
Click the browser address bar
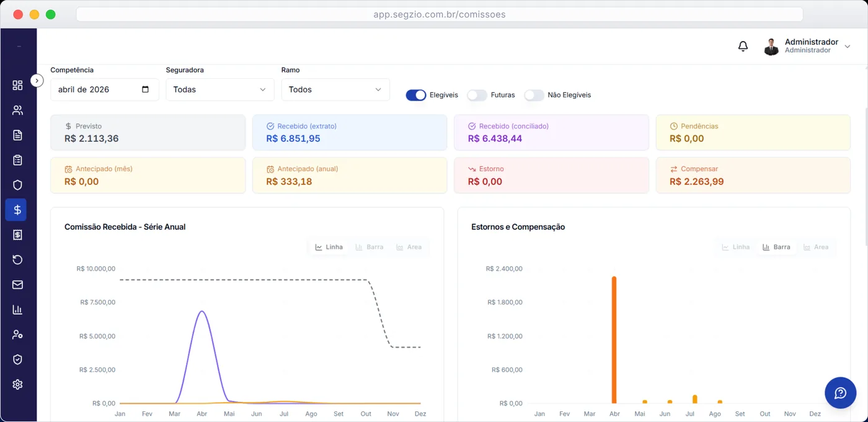440,14
